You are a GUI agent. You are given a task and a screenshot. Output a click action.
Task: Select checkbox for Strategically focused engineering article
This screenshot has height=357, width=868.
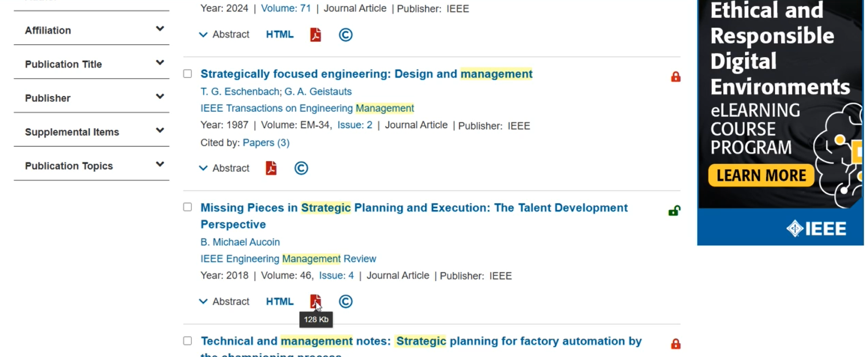click(188, 74)
